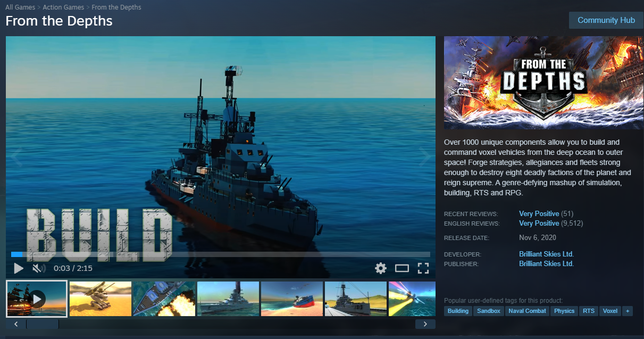This screenshot has width=644, height=339.
Task: Unmute the trailer audio speaker icon
Action: [38, 268]
